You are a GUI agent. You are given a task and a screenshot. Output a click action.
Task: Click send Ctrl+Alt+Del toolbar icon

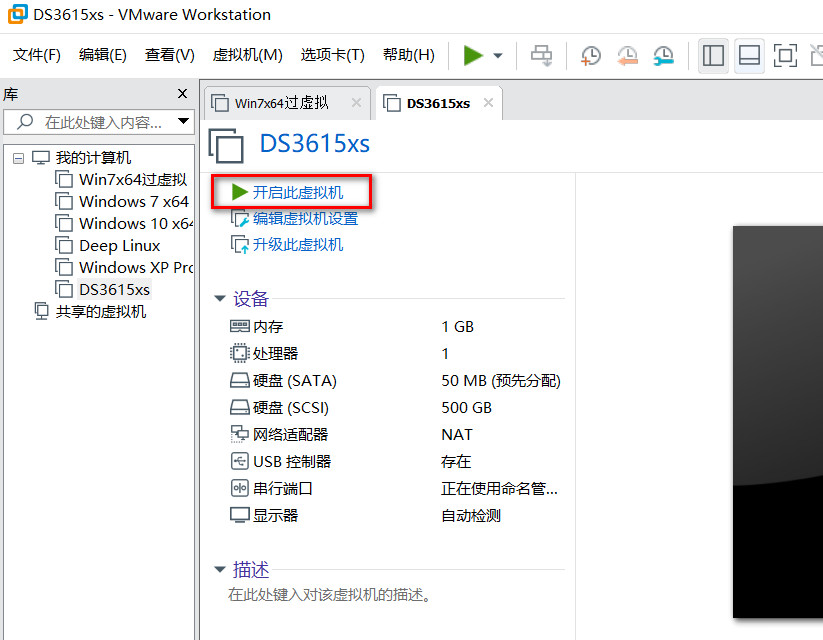point(541,55)
